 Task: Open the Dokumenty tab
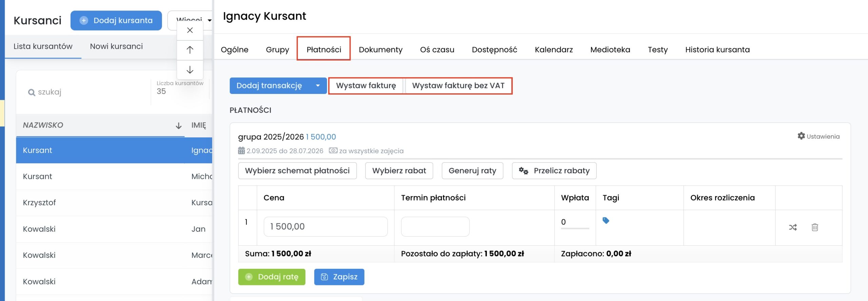click(x=380, y=50)
